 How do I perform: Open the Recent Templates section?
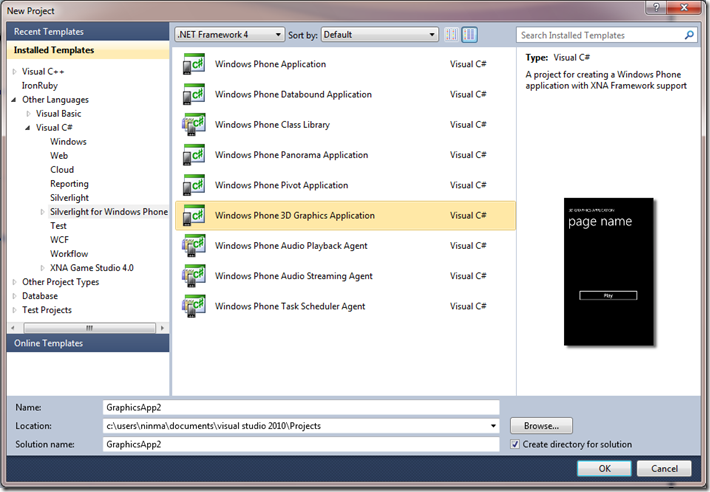click(x=88, y=32)
